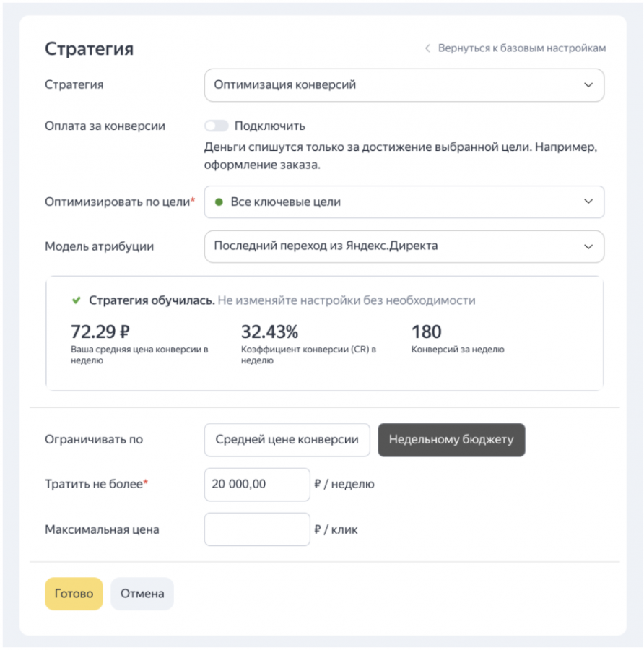Click the Тратить не более input field
Viewport: 644px width, 650px height.
click(257, 485)
